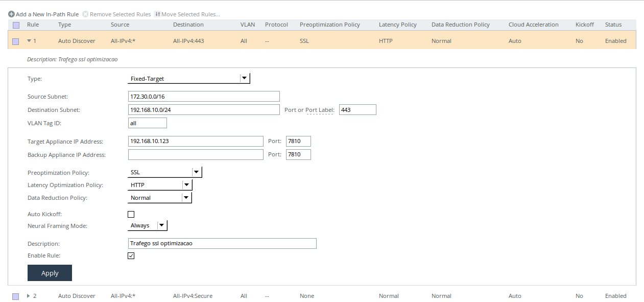Click the Move Selected Rules arrows icon

click(x=157, y=14)
